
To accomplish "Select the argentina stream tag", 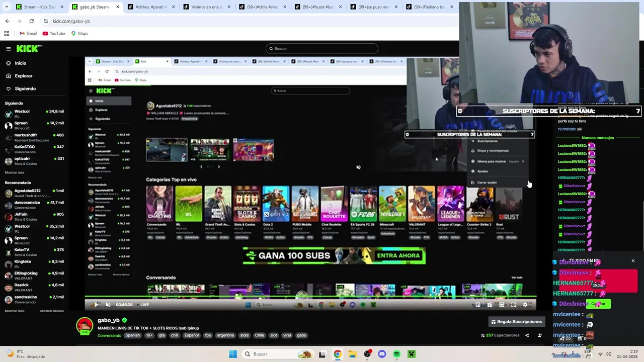I will pos(225,335).
